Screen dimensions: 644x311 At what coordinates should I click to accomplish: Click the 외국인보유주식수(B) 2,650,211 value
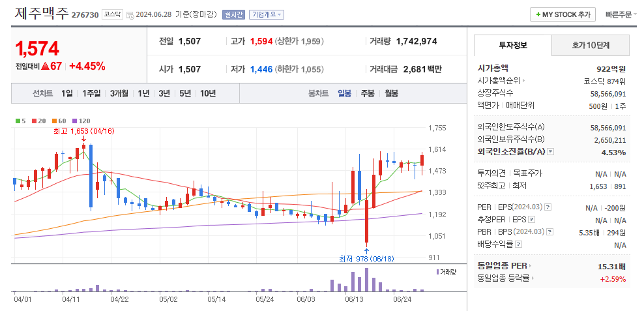pyautogui.click(x=610, y=140)
